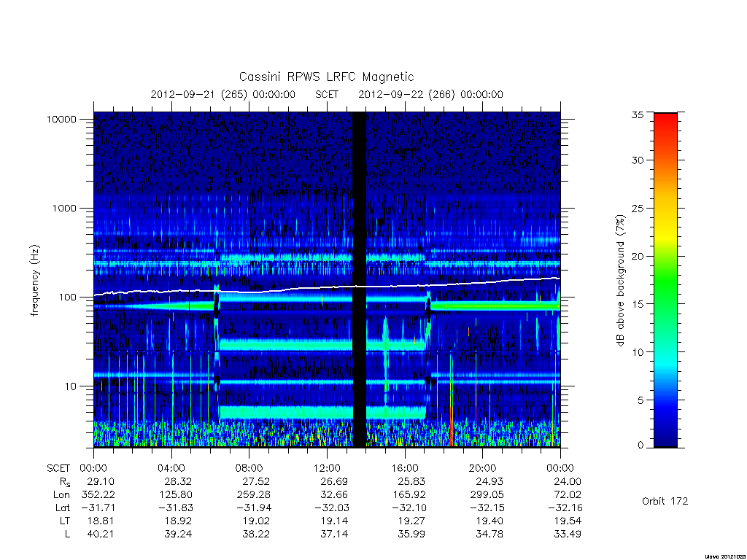Click the Lat value -31.71

point(97,507)
